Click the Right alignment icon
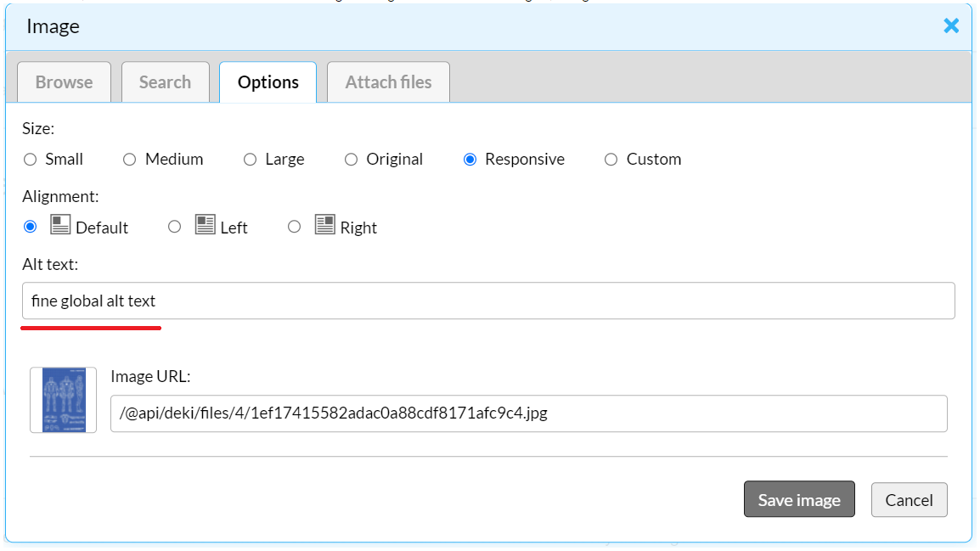Image resolution: width=980 pixels, height=551 pixels. pos(324,225)
